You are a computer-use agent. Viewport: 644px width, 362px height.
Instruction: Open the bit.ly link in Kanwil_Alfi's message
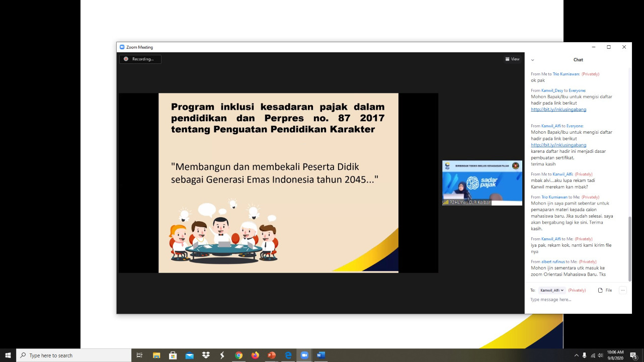[558, 145]
